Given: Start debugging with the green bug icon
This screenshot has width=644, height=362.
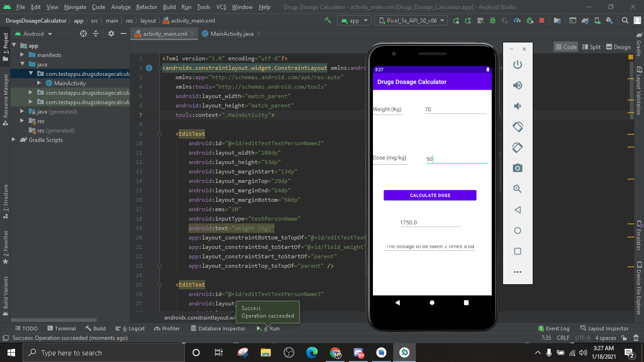Looking at the screenshot, I should 493,20.
